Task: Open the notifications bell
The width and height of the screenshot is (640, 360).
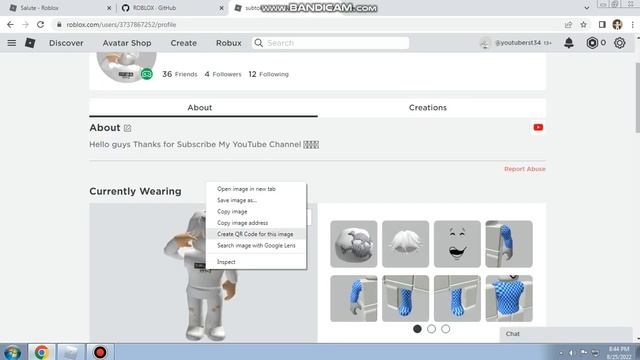Action: tap(569, 42)
